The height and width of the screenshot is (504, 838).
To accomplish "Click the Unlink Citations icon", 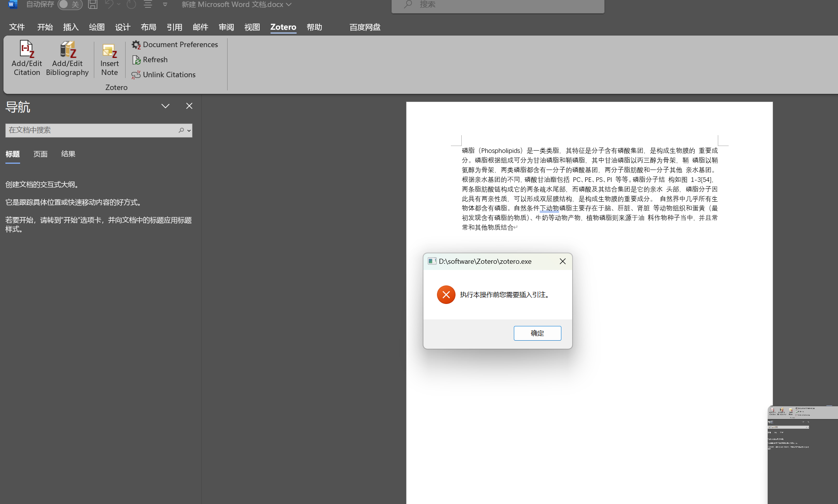I will click(x=136, y=75).
